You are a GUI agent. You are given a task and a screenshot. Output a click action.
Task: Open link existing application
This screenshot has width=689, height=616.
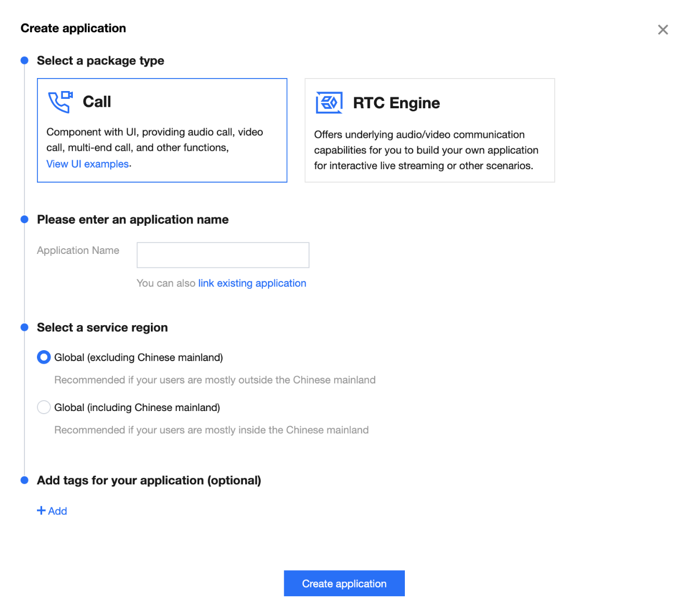coord(252,283)
